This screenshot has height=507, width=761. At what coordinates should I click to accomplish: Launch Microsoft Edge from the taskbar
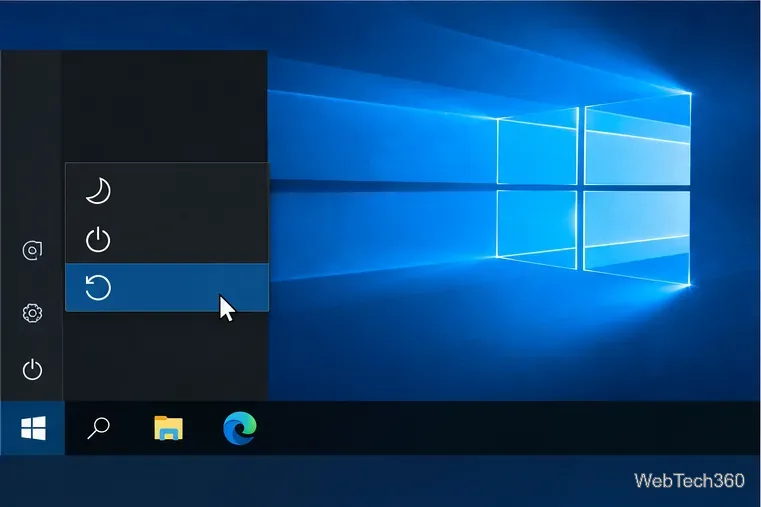240,427
